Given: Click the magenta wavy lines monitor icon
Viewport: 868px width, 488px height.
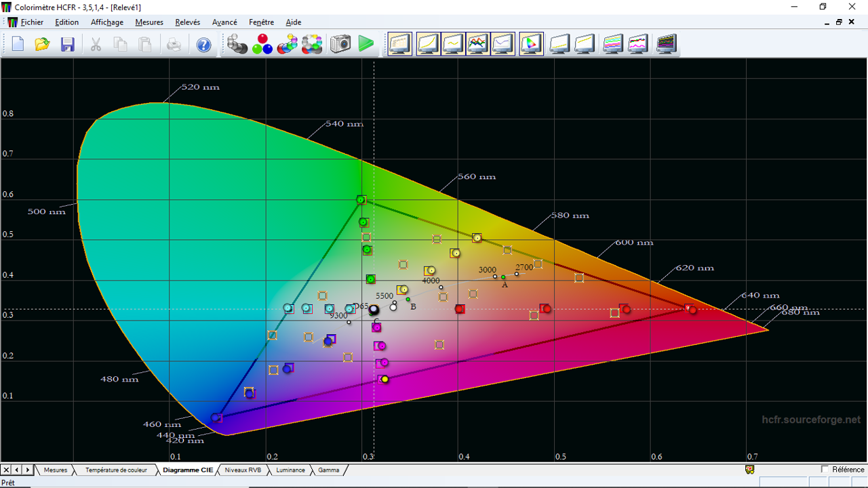Looking at the screenshot, I should pyautogui.click(x=638, y=44).
